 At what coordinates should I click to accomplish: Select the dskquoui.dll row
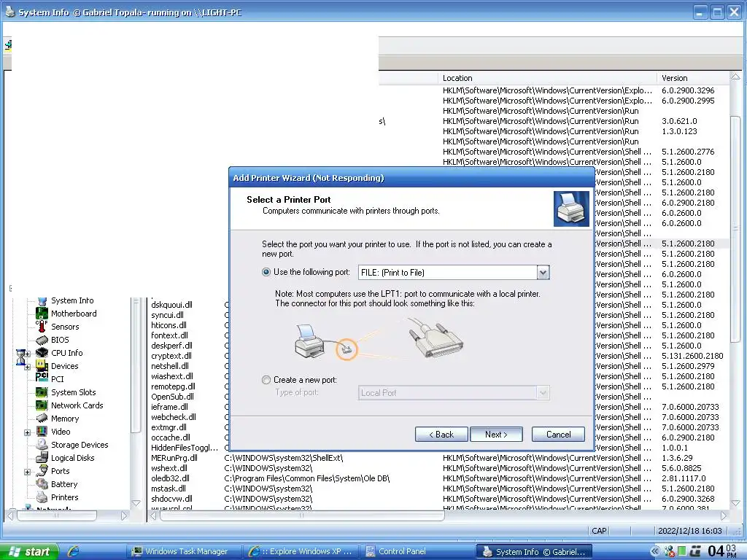[171, 305]
